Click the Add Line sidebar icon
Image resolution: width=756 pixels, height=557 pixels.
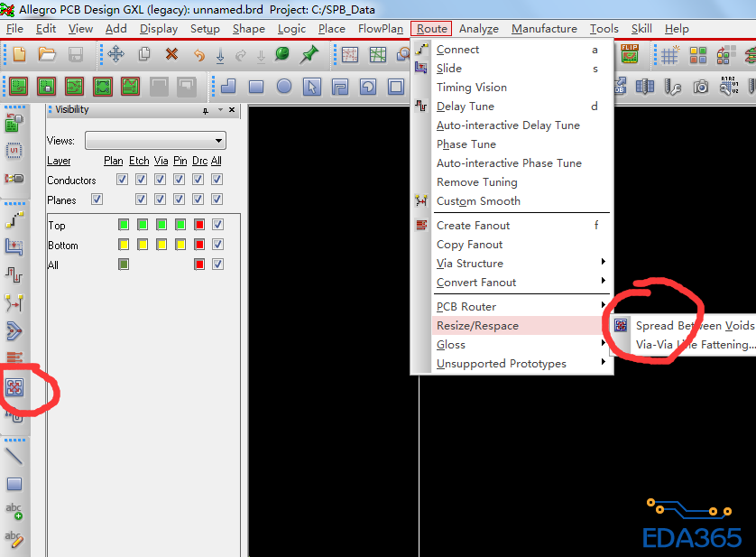(x=14, y=456)
